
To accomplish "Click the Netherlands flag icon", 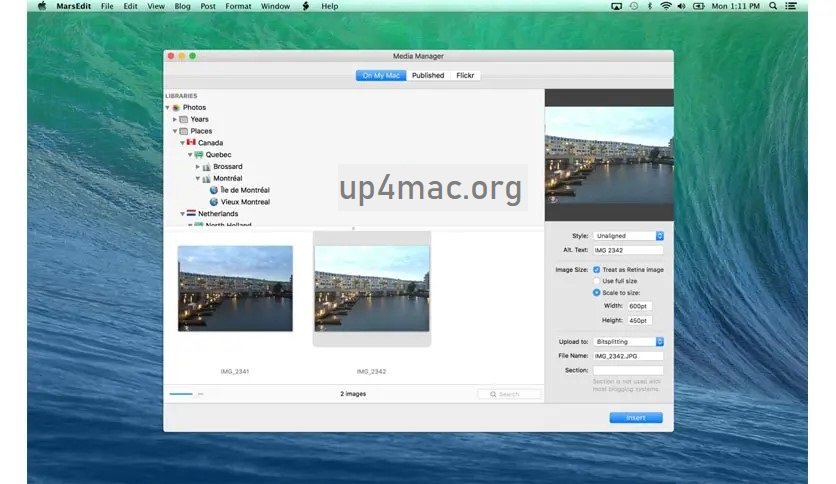I will tap(190, 213).
